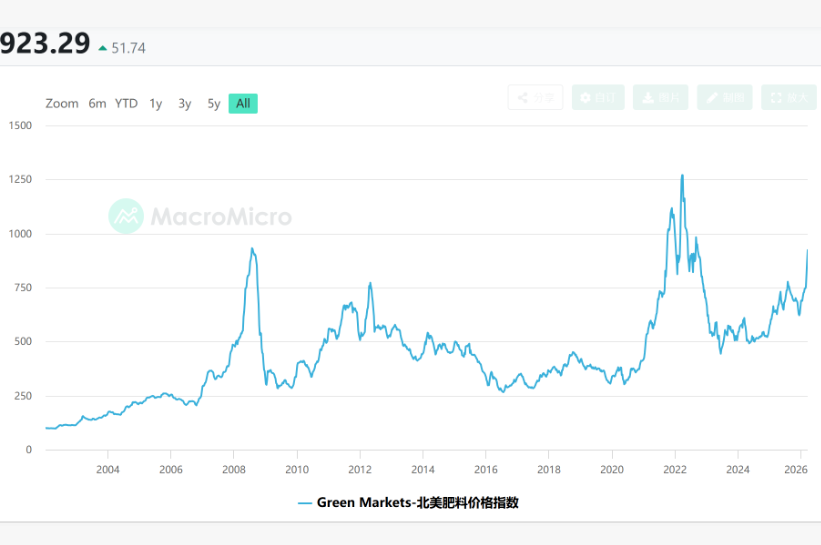
Task: Download the chart via 图片 button
Action: pos(660,97)
